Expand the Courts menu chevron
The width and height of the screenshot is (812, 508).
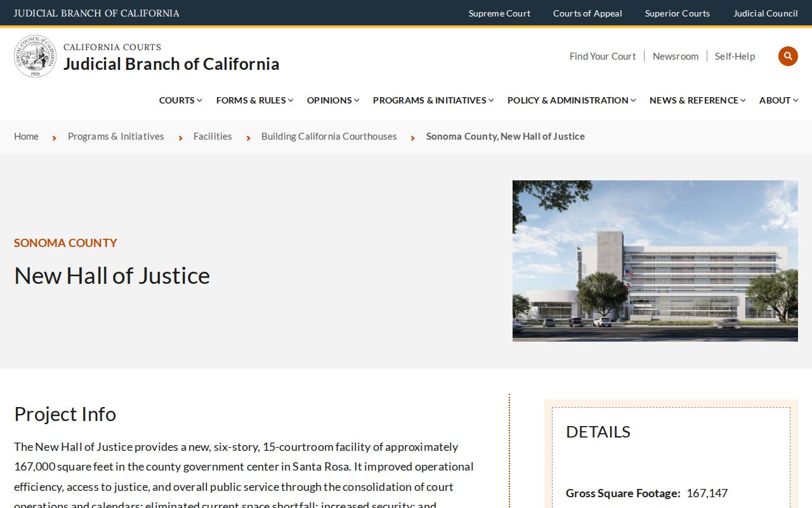click(x=199, y=100)
